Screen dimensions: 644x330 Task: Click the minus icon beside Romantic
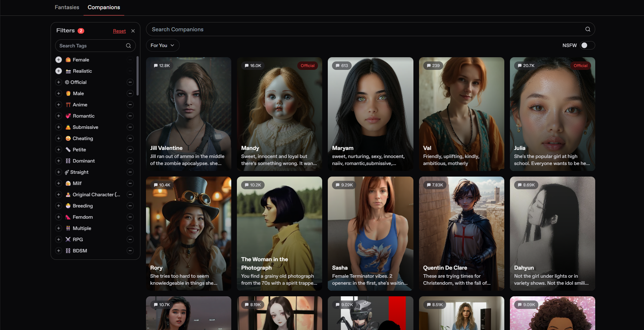130,116
